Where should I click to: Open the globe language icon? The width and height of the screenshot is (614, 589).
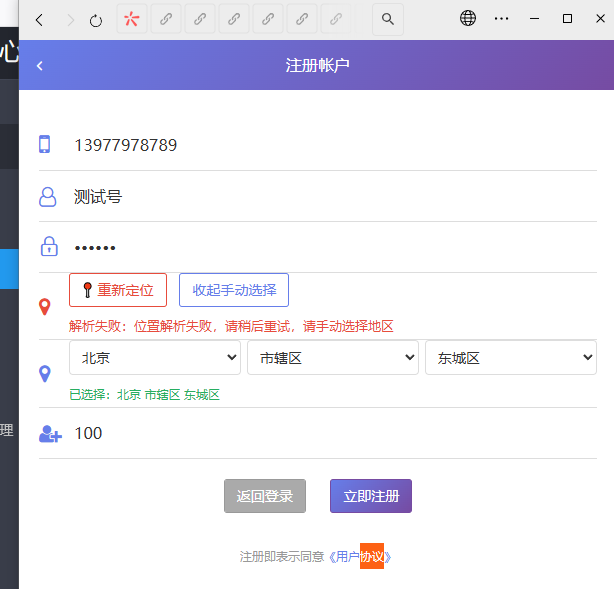(468, 18)
